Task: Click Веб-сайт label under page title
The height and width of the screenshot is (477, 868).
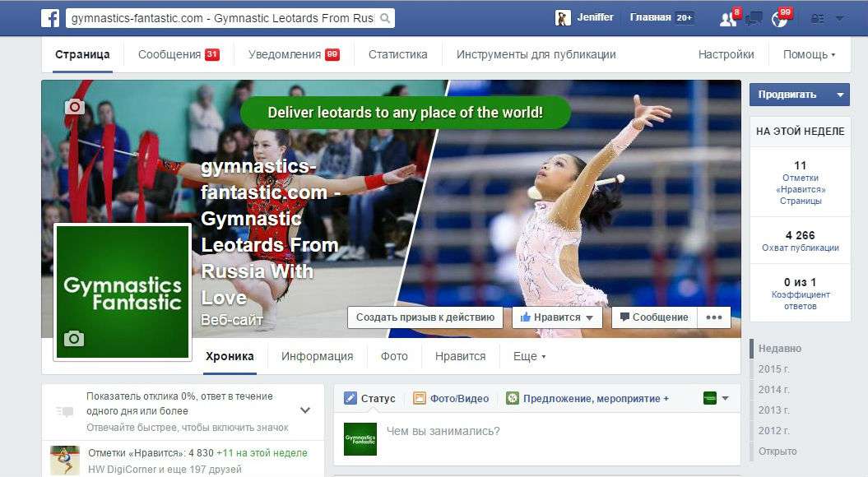Action: tap(232, 320)
